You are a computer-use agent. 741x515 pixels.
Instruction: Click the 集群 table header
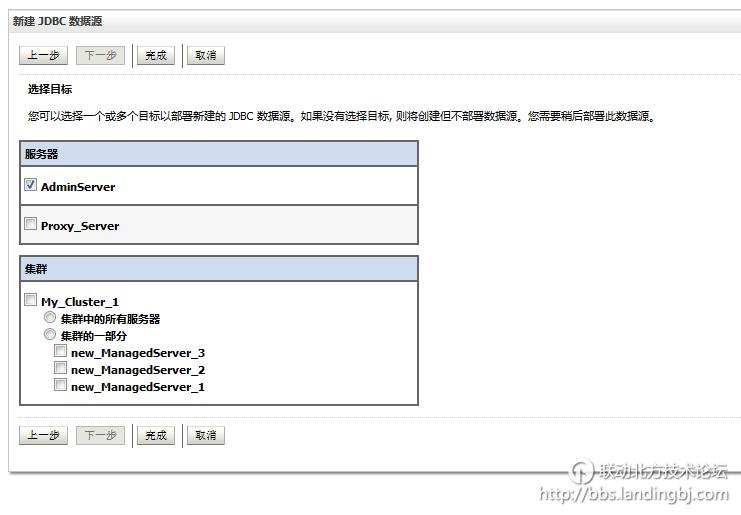pos(219,269)
